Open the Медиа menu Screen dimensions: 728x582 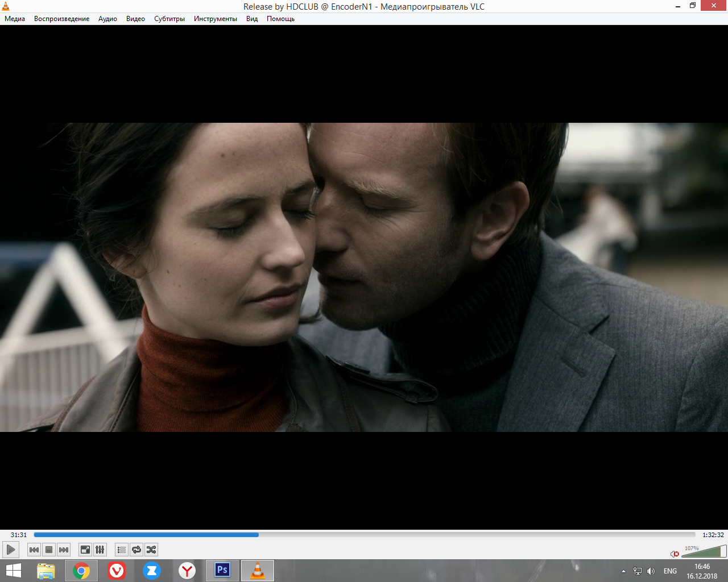point(15,19)
